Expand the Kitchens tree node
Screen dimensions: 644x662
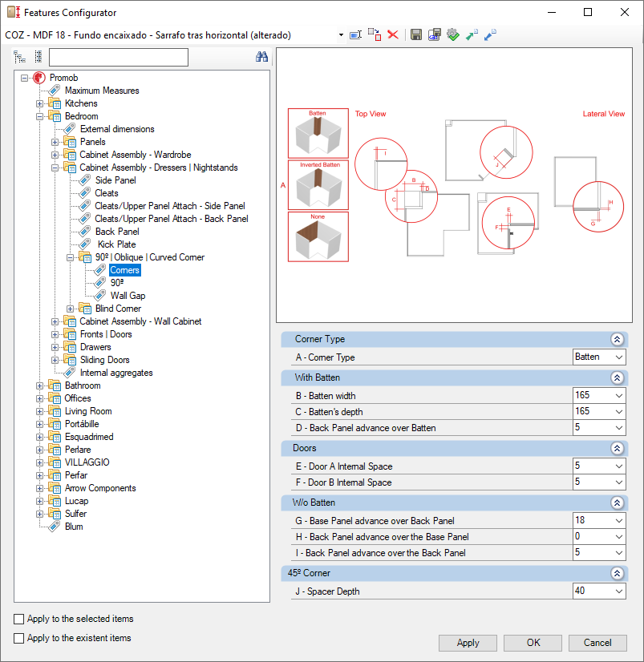[40, 103]
